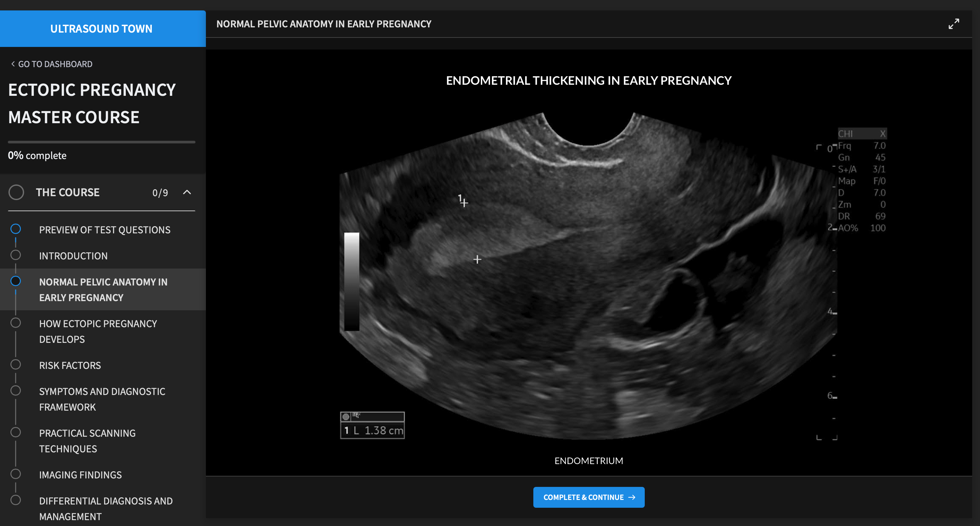Click the DR 69 setting text
Viewport: 980px width, 526px height.
tap(862, 216)
